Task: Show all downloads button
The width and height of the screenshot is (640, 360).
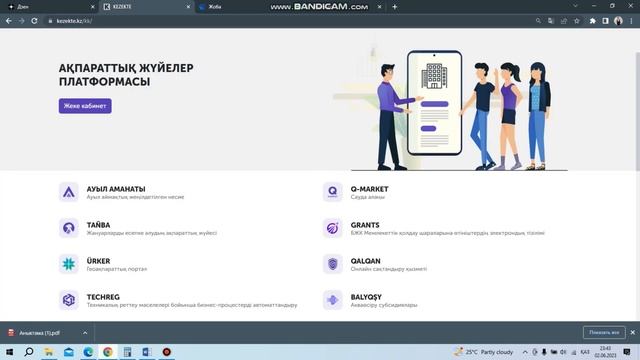Action: coord(604,333)
